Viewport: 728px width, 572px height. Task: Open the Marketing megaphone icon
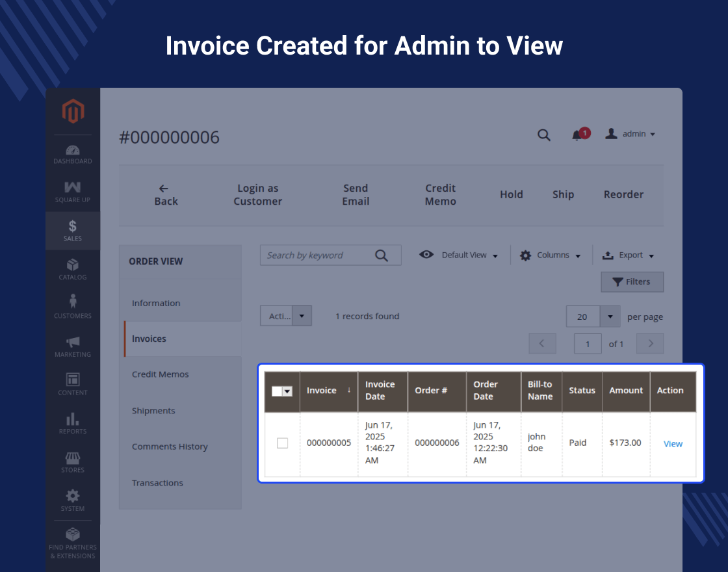[x=73, y=346]
